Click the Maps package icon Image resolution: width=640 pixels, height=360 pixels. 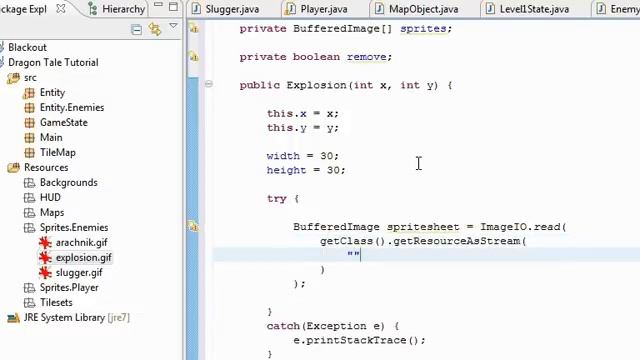click(x=29, y=213)
